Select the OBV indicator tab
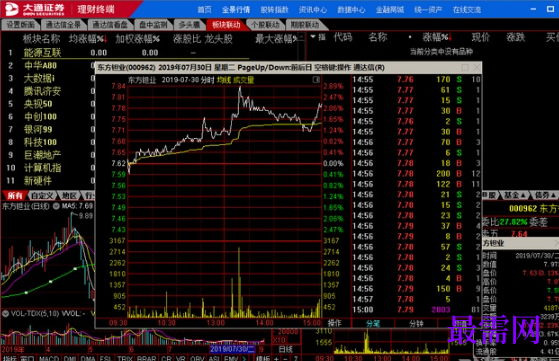 coord(197,358)
